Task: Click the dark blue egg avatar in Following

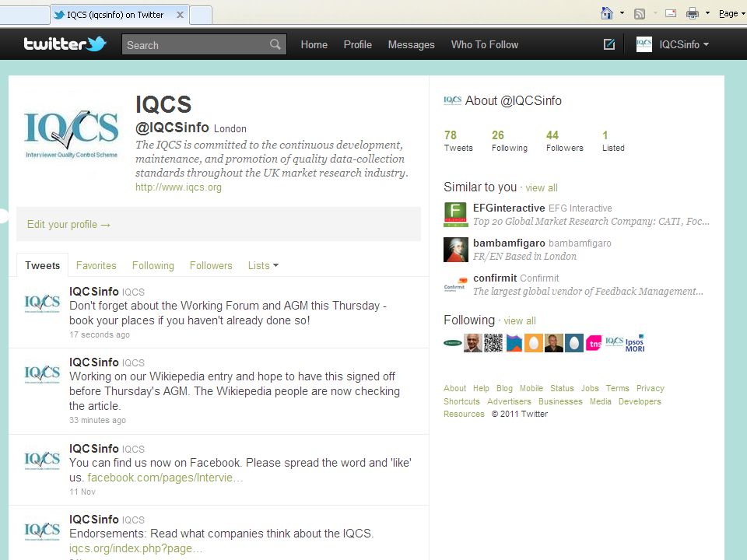Action: coord(574,343)
